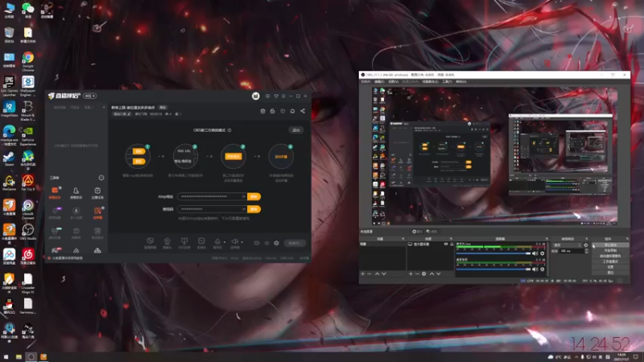Click Stop Streaming button in OBS controls
The width and height of the screenshot is (644, 362).
[610, 245]
